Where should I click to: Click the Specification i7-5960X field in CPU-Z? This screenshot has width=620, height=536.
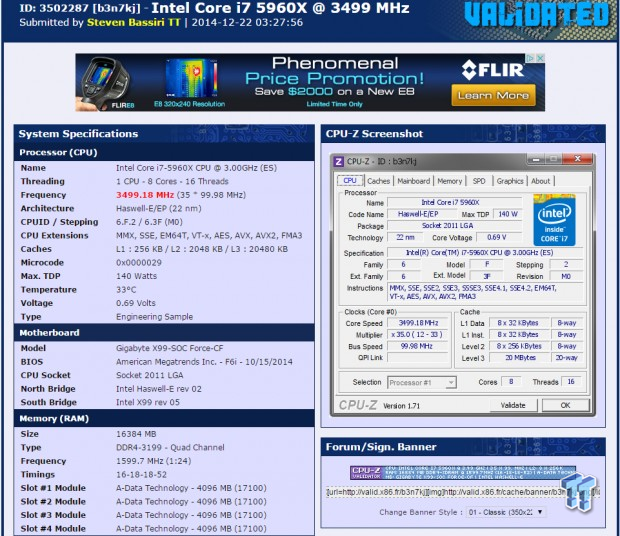484,253
